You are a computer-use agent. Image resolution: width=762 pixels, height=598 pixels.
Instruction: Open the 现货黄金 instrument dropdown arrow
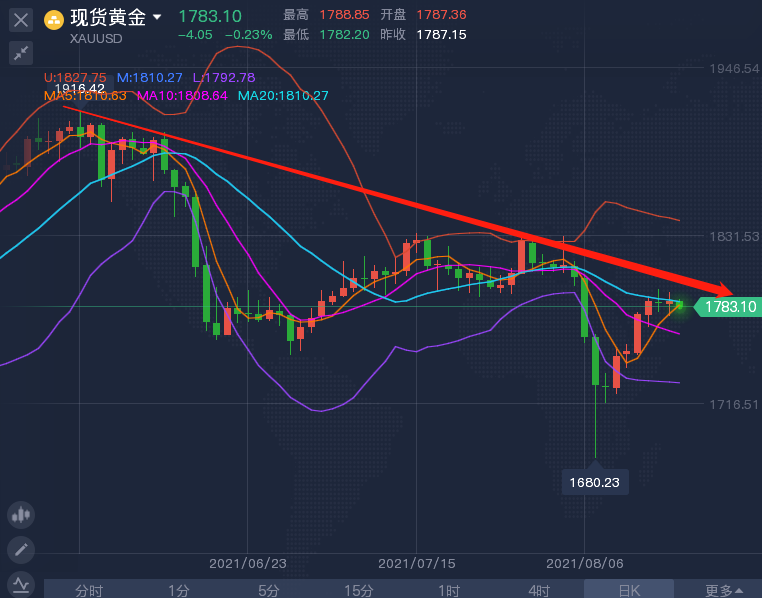click(157, 17)
